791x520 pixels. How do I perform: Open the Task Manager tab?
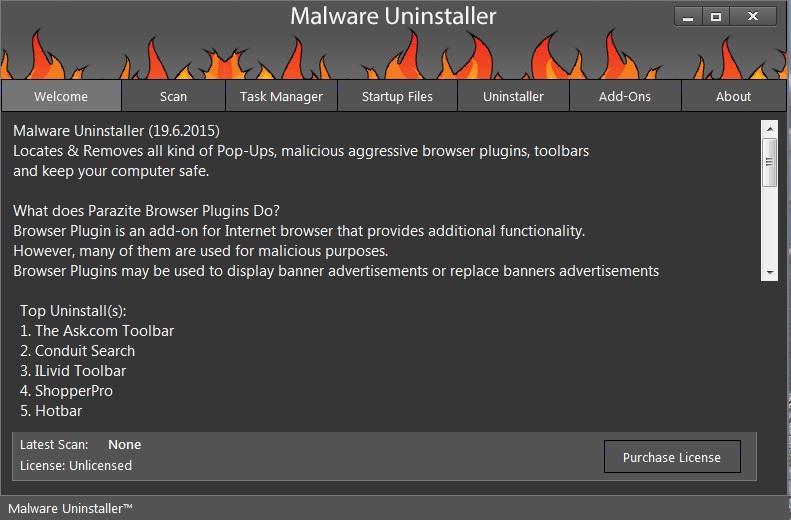pos(281,96)
